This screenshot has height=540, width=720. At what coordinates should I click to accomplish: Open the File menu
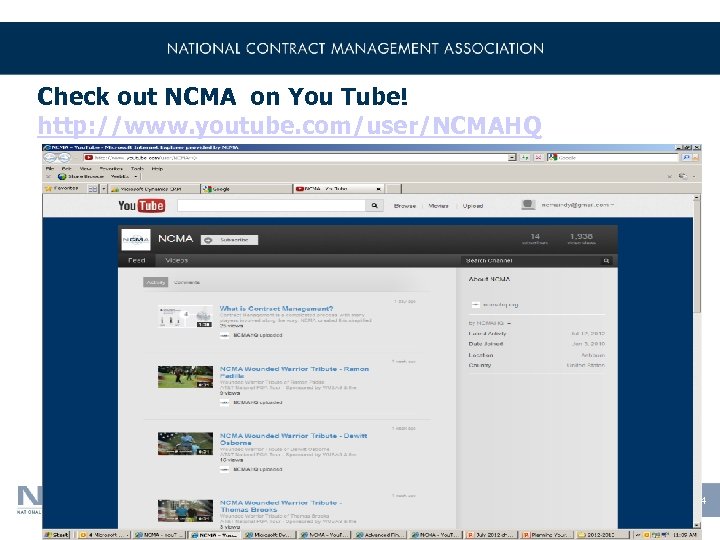50,169
